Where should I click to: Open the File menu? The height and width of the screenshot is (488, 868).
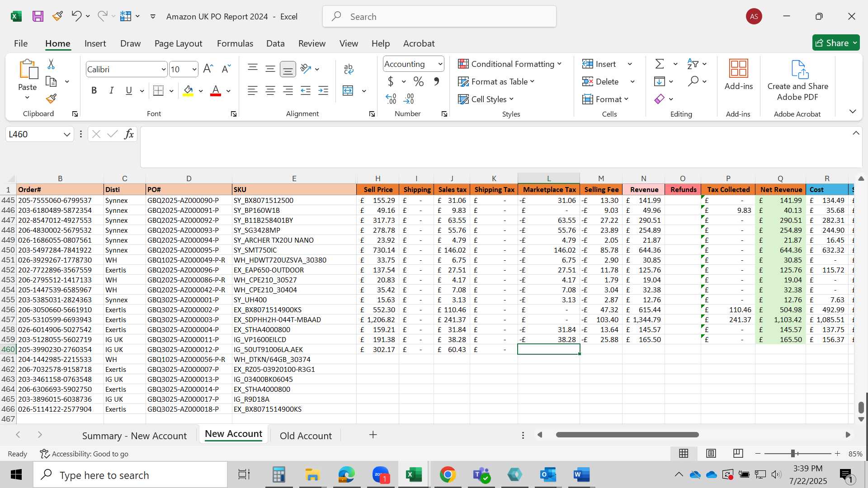pyautogui.click(x=21, y=43)
